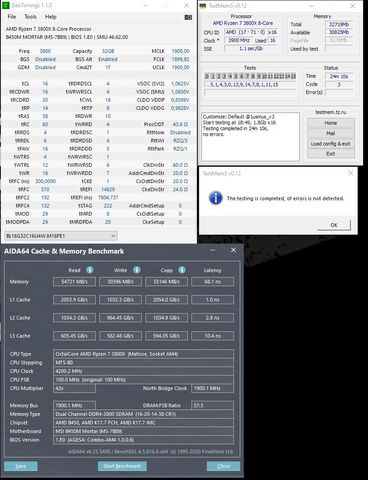Click the VSOC (SVI2) voltage value
The height and width of the screenshot is (480, 368).
pos(180,84)
